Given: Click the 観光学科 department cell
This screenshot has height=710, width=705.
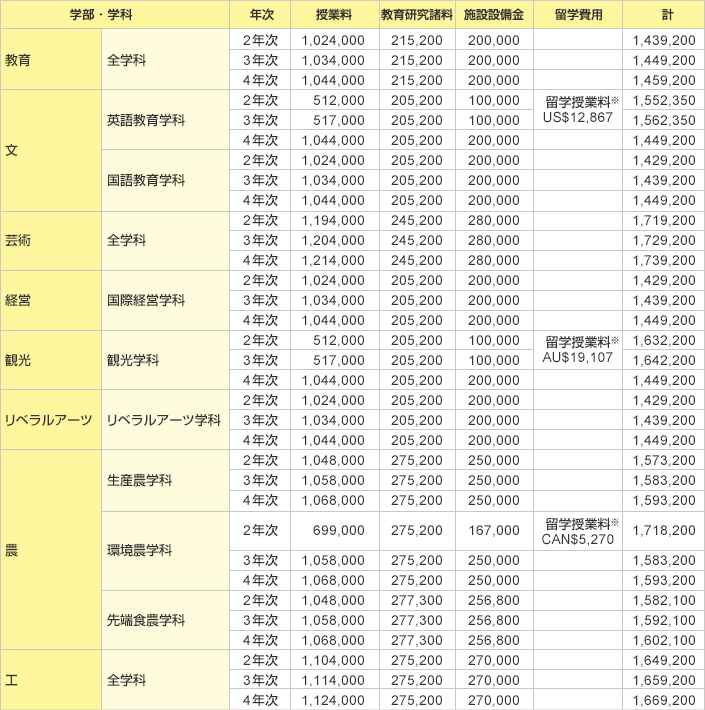Looking at the screenshot, I should pyautogui.click(x=165, y=360).
